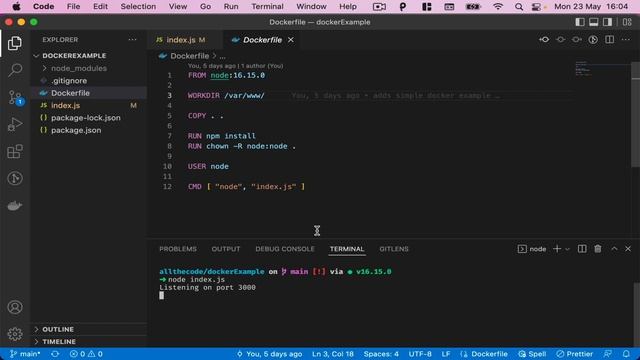The width and height of the screenshot is (640, 360).
Task: Kill terminal with trash icon
Action: 598,249
